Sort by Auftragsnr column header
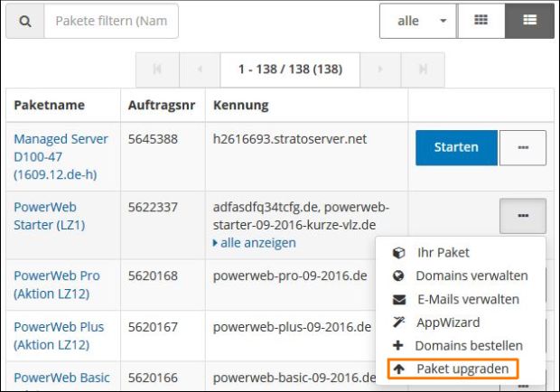 (x=162, y=106)
